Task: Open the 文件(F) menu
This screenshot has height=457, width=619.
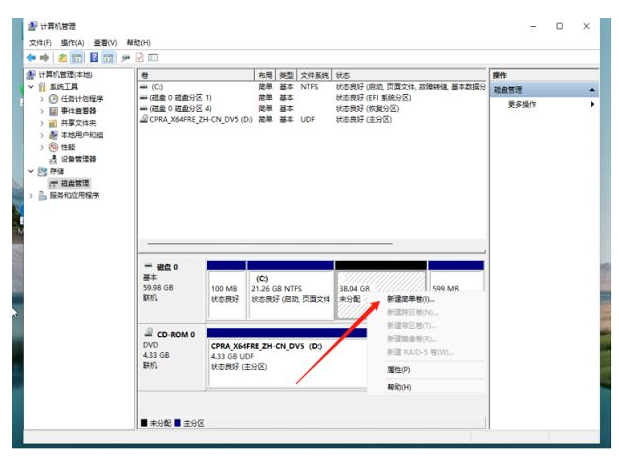Action: pyautogui.click(x=40, y=43)
